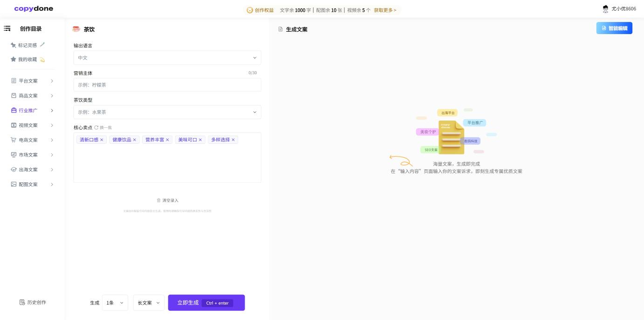Click the user avatar icon
Image resolution: width=644 pixels, height=320 pixels.
pyautogui.click(x=605, y=9)
